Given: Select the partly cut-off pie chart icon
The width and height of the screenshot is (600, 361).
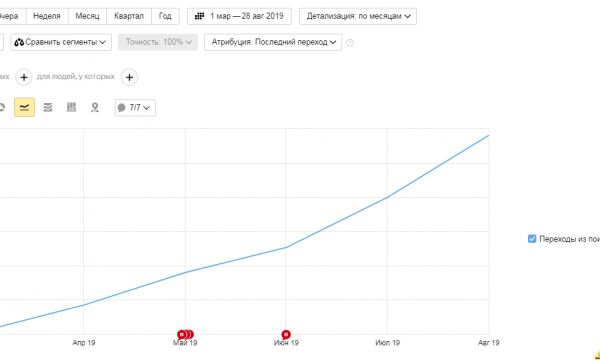Looking at the screenshot, I should tap(2, 108).
